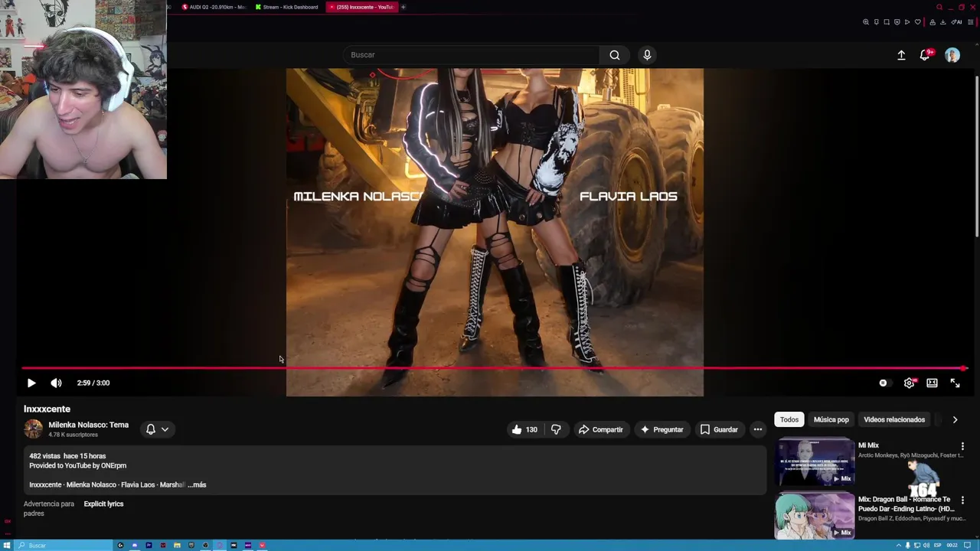This screenshot has height=551, width=980.
Task: Enter fullscreen video mode
Action: point(955,383)
